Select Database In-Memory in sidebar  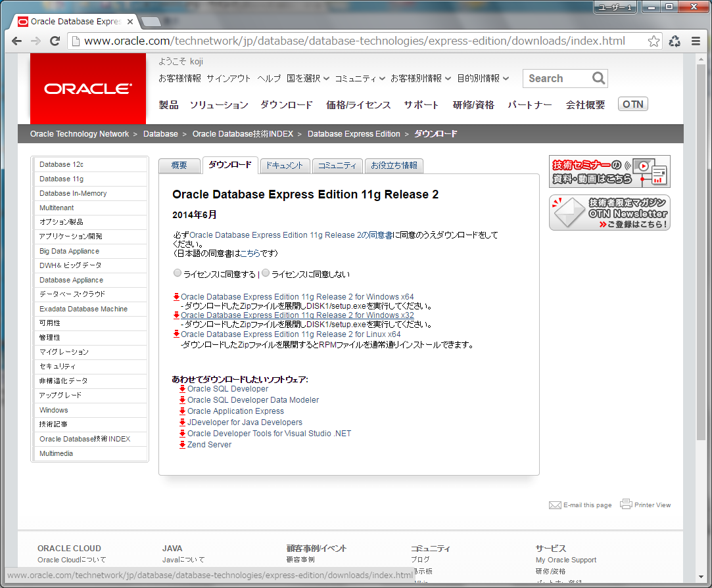pyautogui.click(x=91, y=193)
